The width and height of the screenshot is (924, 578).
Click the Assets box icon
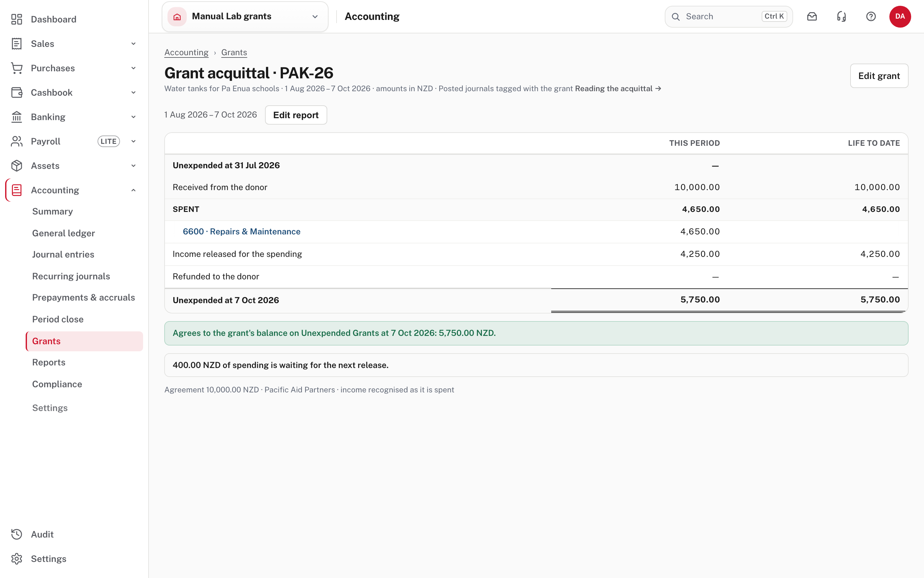click(16, 166)
